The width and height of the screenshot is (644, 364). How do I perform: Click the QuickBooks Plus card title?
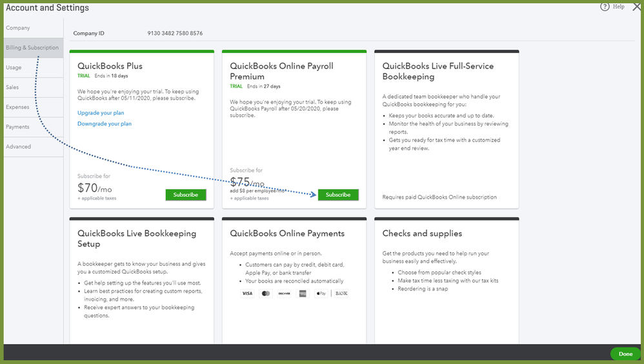(110, 66)
